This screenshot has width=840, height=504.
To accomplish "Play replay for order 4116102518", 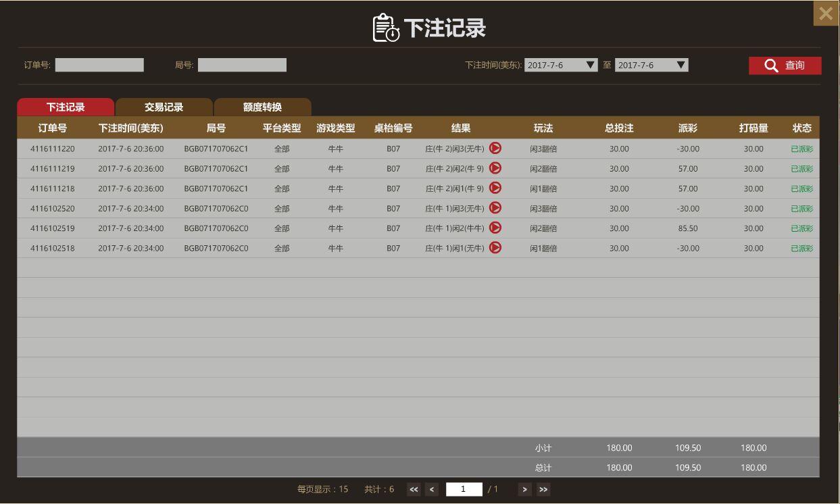I will click(x=495, y=248).
